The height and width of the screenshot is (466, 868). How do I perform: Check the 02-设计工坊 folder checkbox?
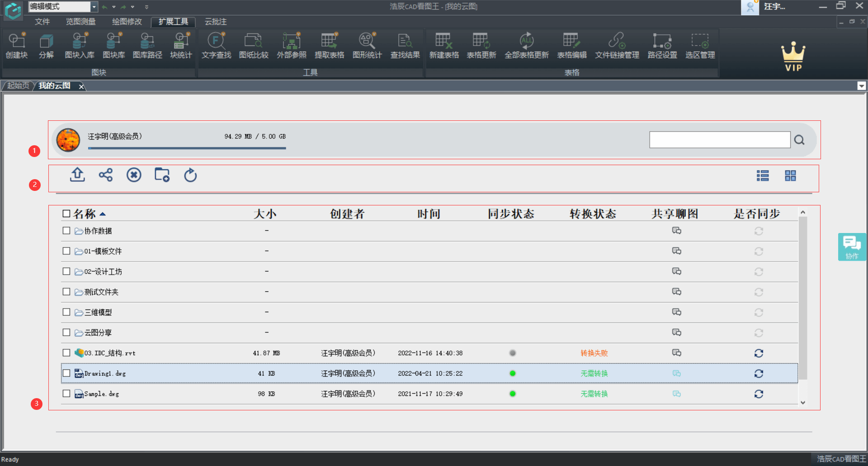pos(66,271)
